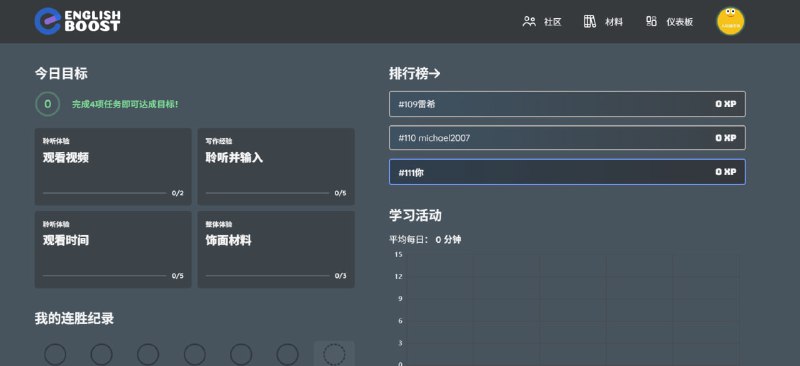The width and height of the screenshot is (800, 366).
Task: Click the 观看视频 progress bar
Action: coord(105,193)
